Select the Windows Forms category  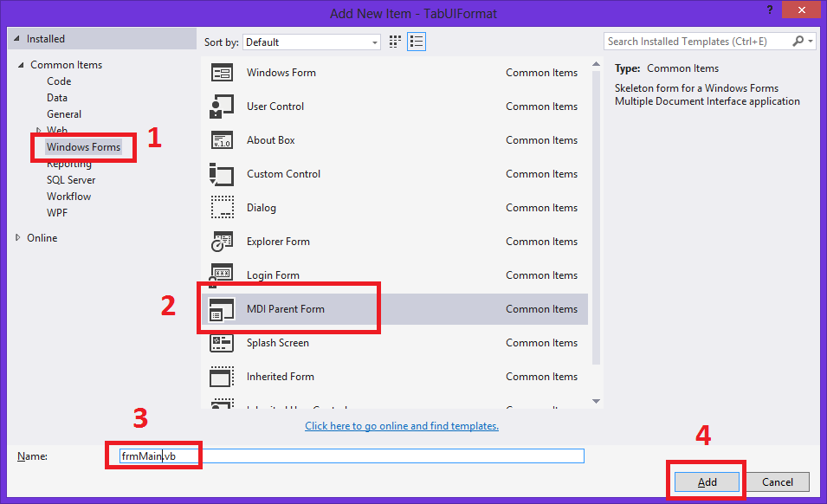[83, 147]
